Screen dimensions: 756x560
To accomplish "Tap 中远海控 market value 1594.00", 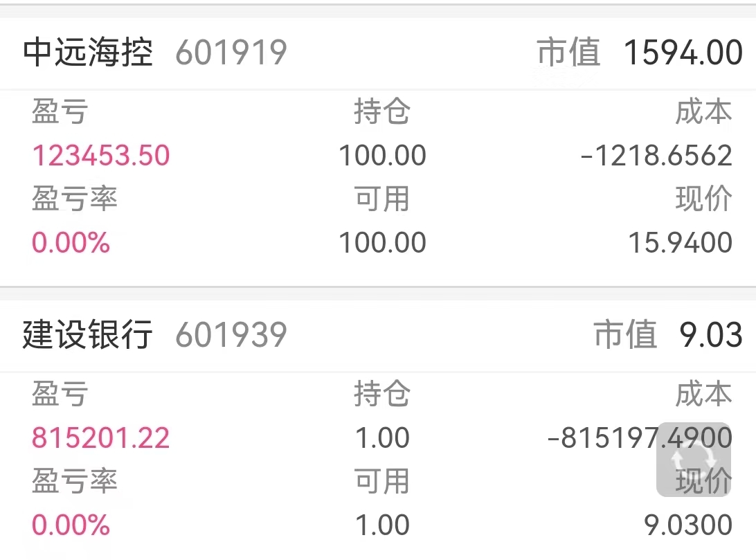I will coord(683,53).
